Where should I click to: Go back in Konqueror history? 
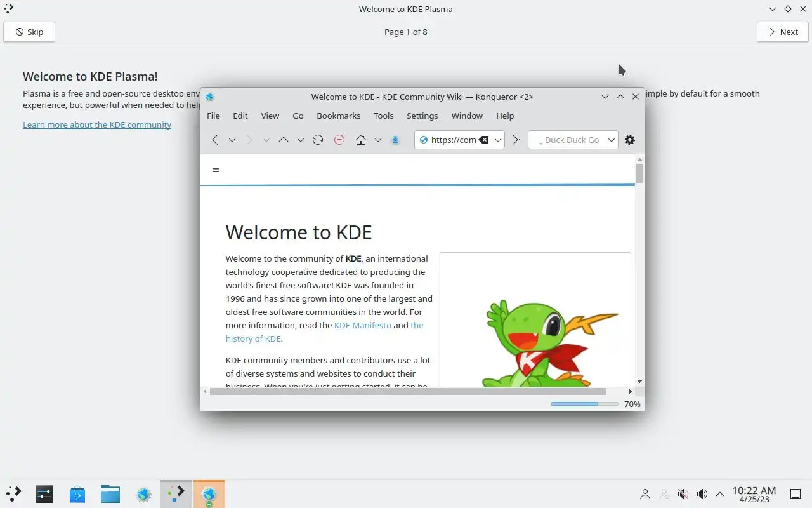tap(215, 140)
